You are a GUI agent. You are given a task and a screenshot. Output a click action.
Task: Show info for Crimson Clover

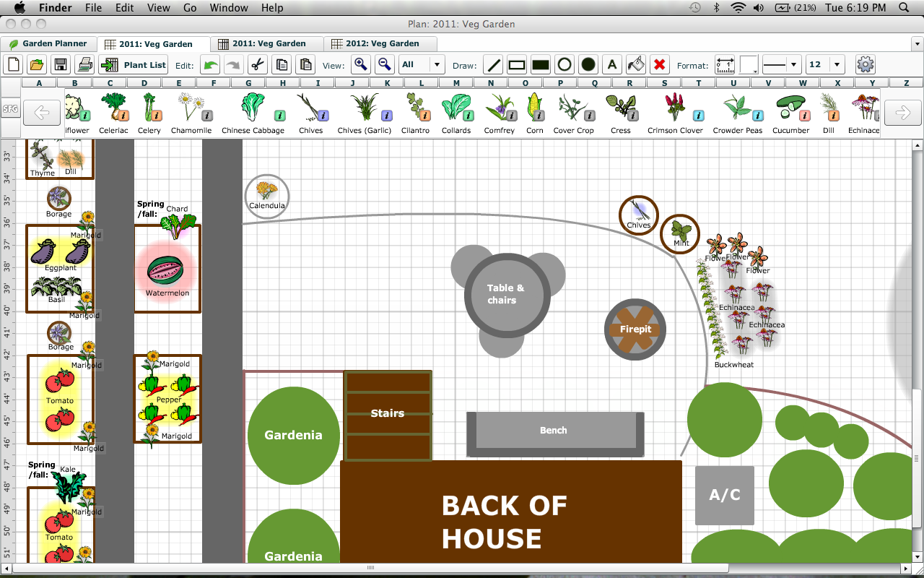click(698, 116)
